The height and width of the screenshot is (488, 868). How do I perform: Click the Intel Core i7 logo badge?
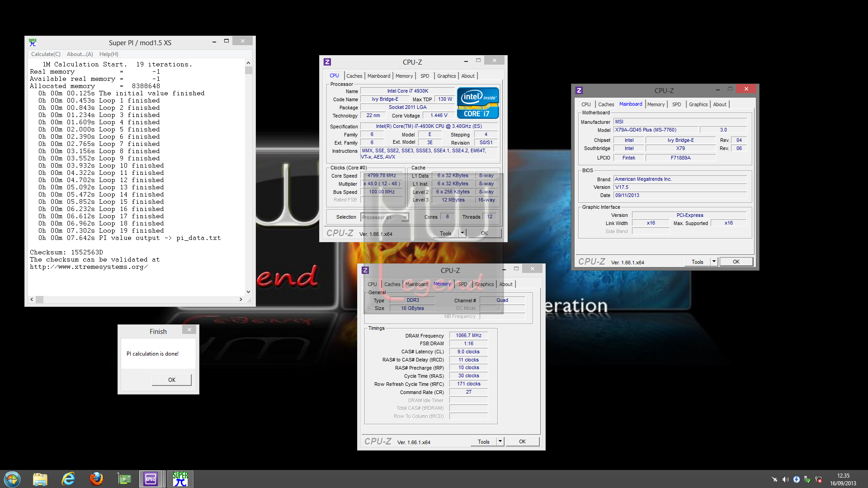[478, 103]
